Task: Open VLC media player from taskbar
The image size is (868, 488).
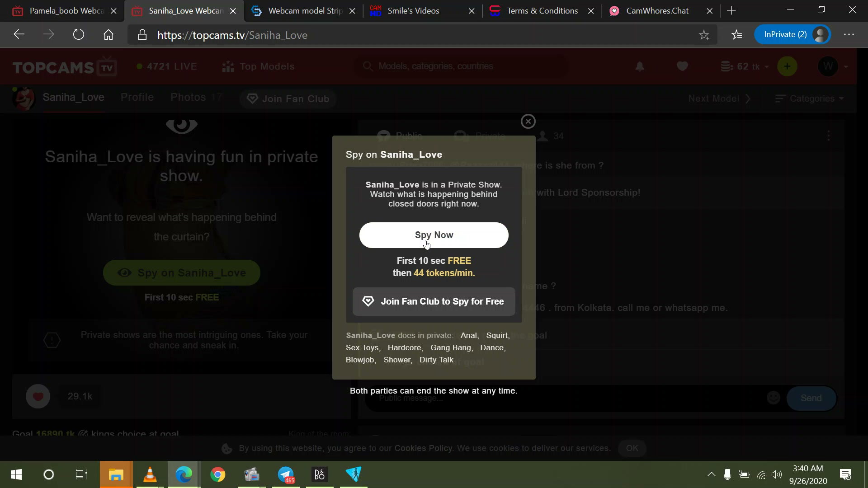Action: pos(150,474)
